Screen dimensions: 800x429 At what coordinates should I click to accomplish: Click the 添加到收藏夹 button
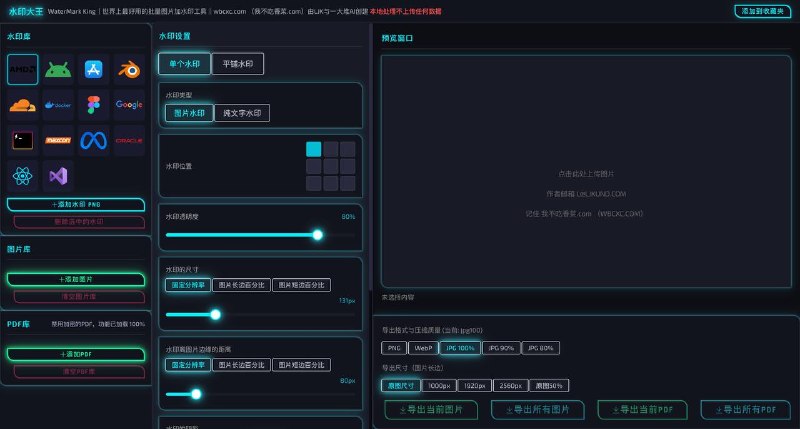[x=763, y=11]
